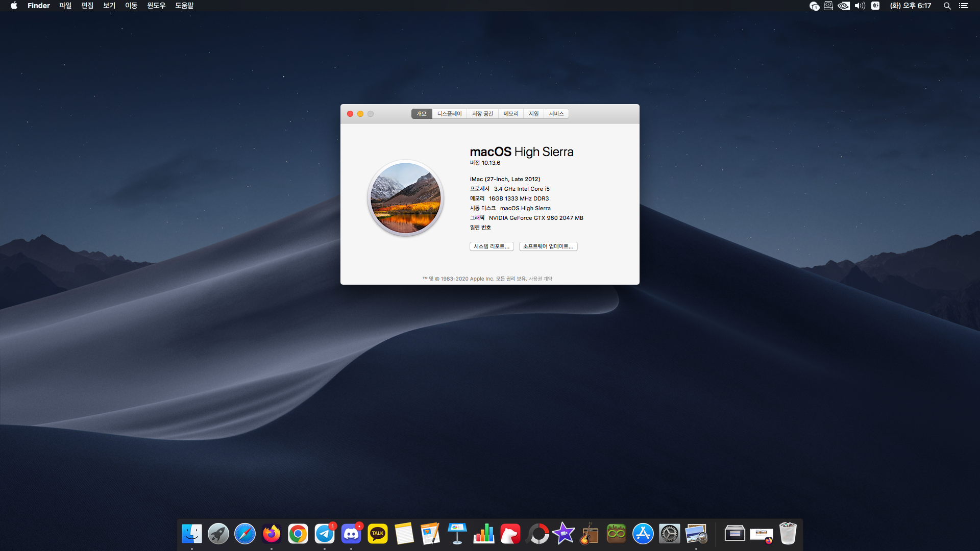Open the 편집 menu
Viewport: 980px width, 551px height.
click(x=87, y=6)
